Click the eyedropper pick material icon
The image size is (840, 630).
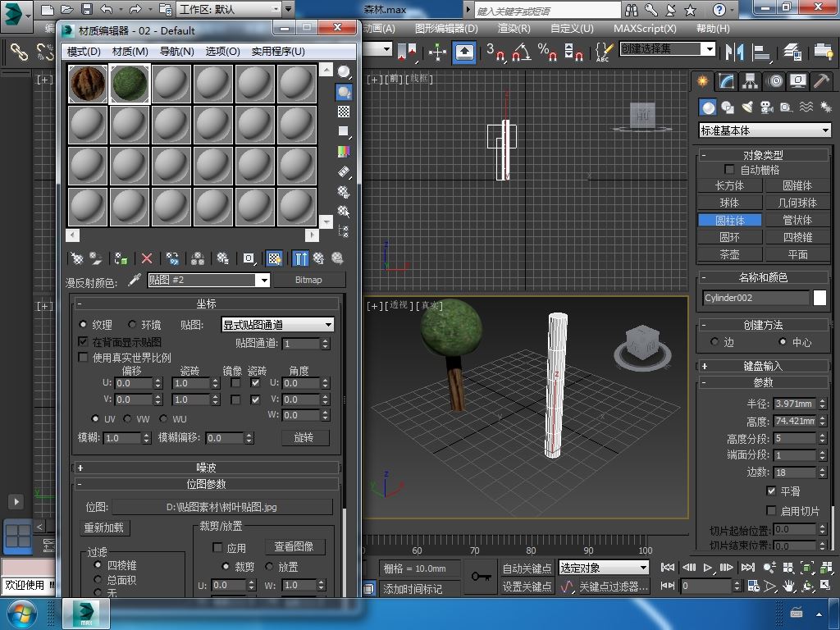(134, 281)
